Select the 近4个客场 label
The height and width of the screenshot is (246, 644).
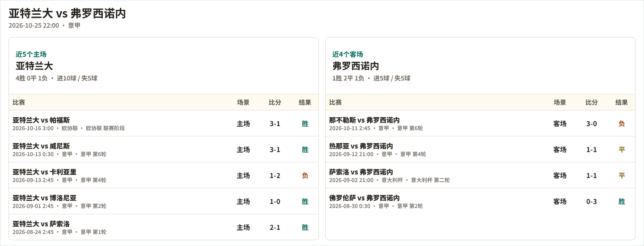click(348, 54)
